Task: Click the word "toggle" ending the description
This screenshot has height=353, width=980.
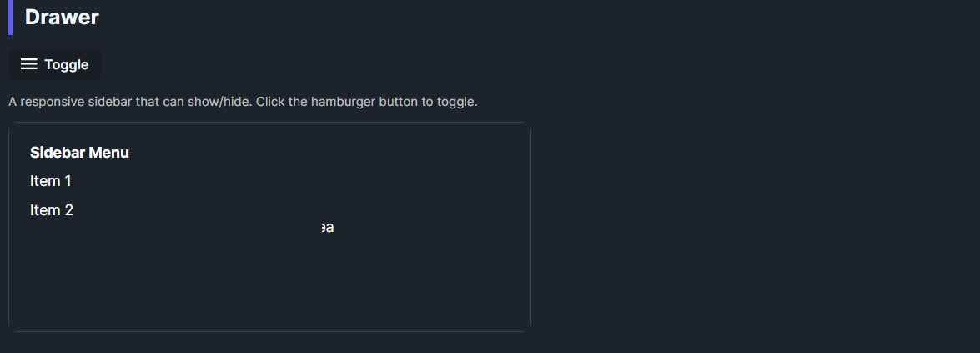Action: click(x=456, y=102)
